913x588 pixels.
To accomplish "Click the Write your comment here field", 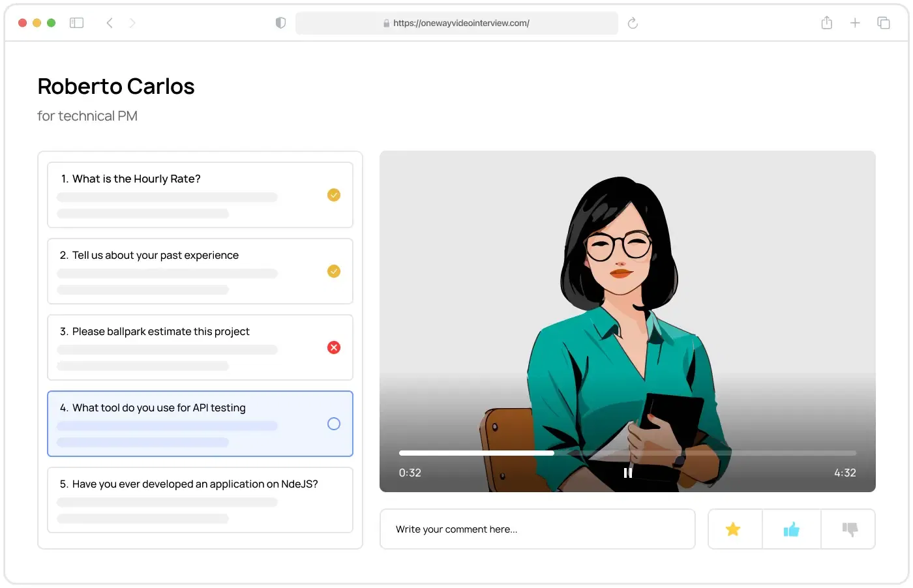I will tap(537, 529).
